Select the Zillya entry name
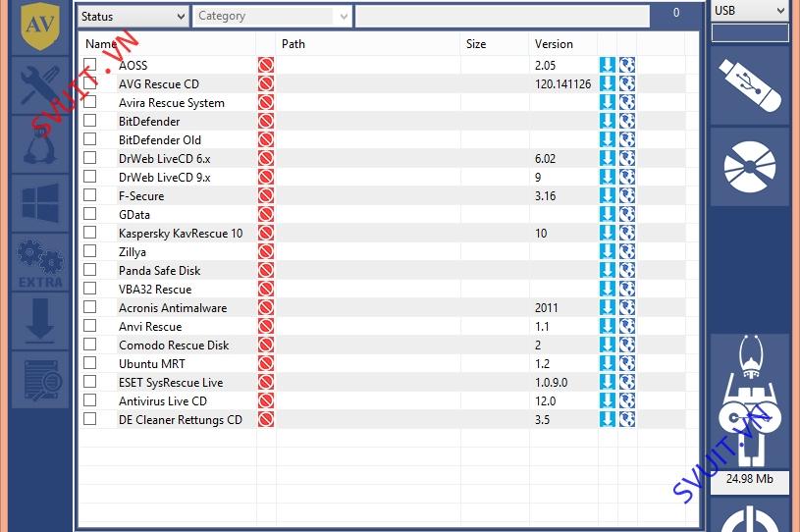 pyautogui.click(x=133, y=252)
